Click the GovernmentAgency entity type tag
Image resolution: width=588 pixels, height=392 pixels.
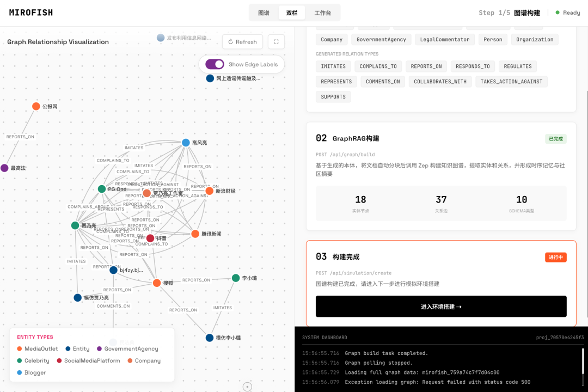point(381,39)
